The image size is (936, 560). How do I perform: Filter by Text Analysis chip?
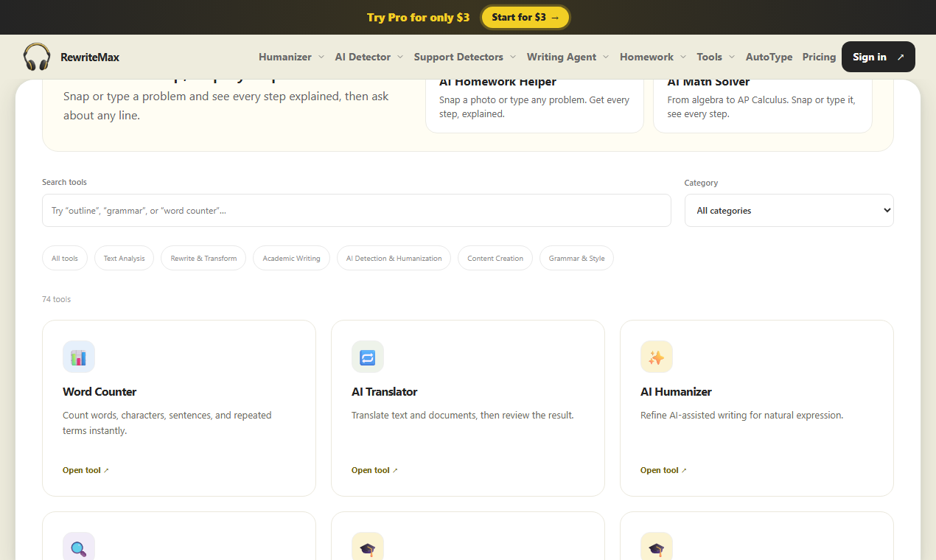pos(124,258)
